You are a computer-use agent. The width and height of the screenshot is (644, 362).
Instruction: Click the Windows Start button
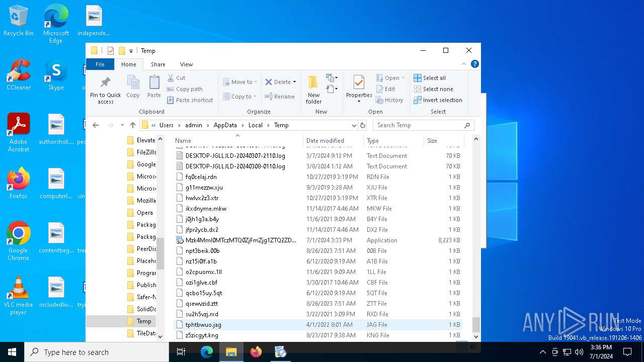coord(12,352)
